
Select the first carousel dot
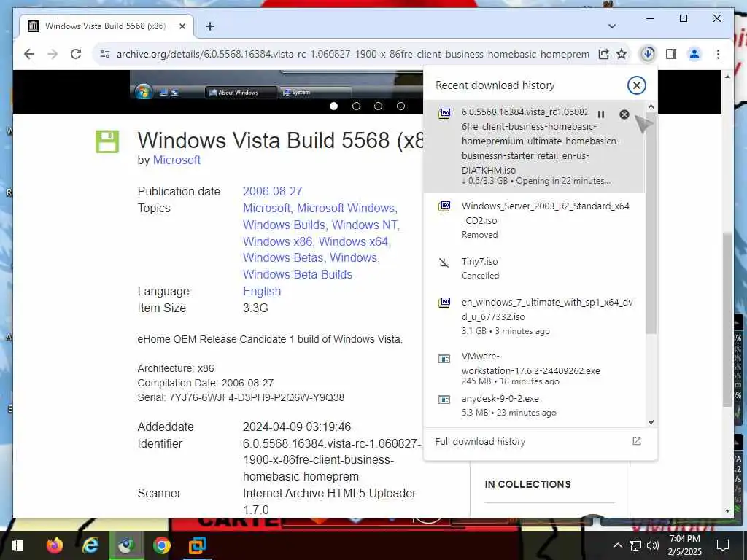[334, 106]
